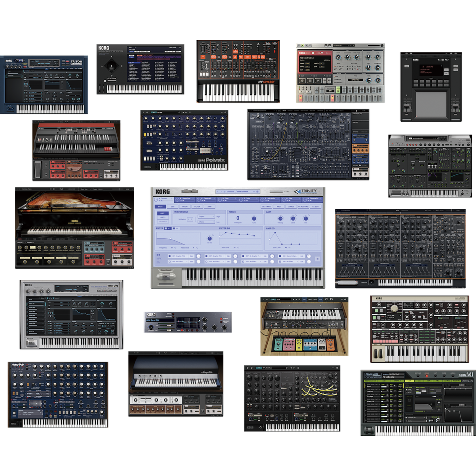Open the FX EDIT tab in Trinity
This screenshot has height=476, width=476.
click(316, 207)
